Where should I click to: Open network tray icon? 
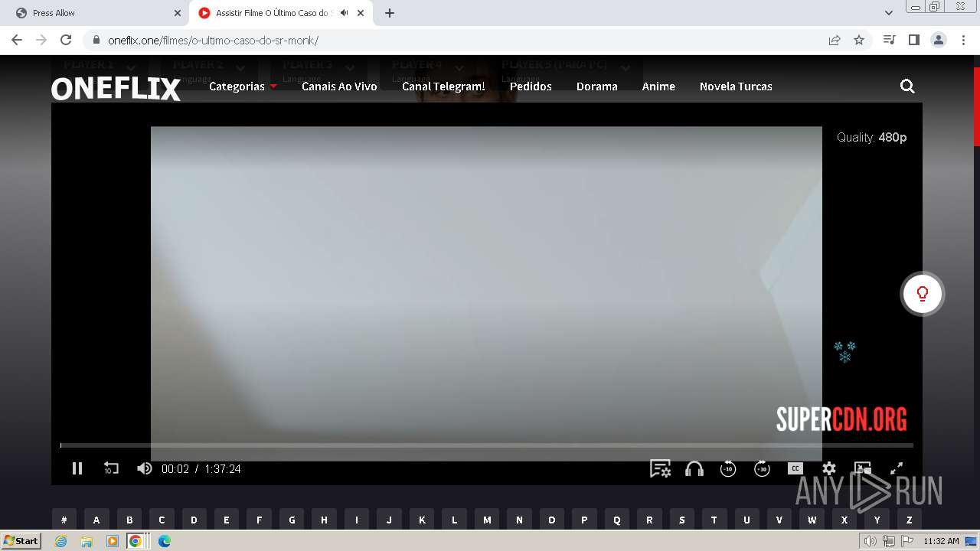point(888,541)
